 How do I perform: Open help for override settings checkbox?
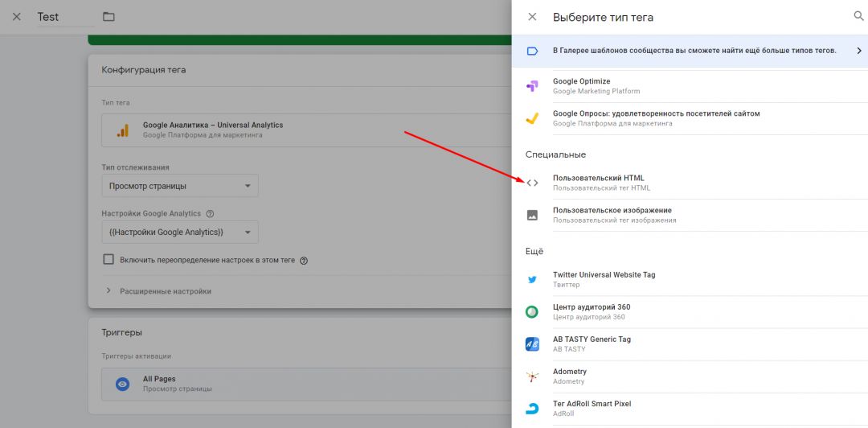coord(303,260)
